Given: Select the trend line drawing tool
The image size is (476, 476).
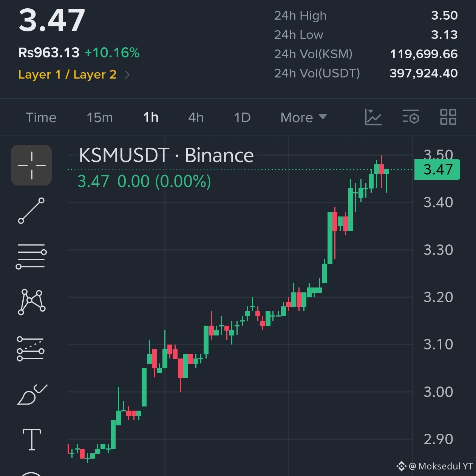Looking at the screenshot, I should click(31, 210).
